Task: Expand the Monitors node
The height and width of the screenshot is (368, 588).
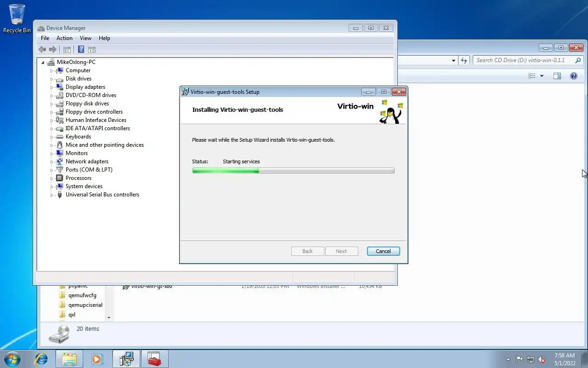Action: [51, 154]
